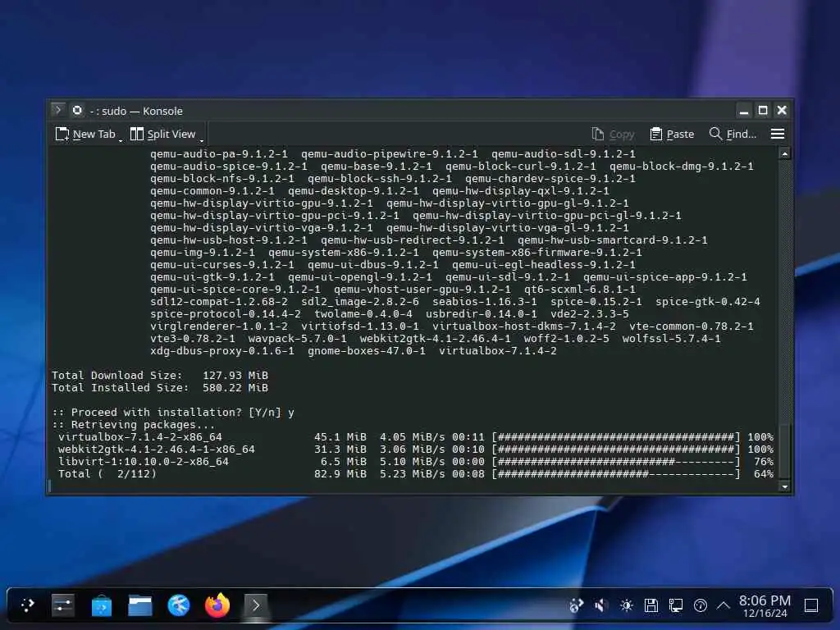Click the virtualbox-host-dkms-7.1.4-2 package name
The height and width of the screenshot is (630, 840).
click(x=524, y=326)
